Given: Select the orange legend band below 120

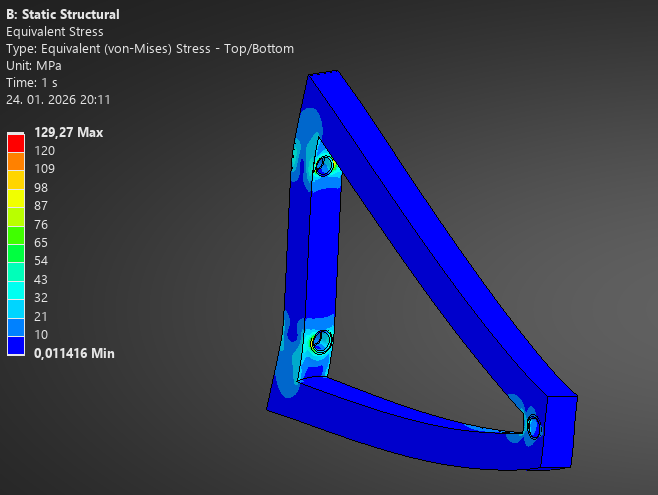Looking at the screenshot, I should pyautogui.click(x=17, y=160).
